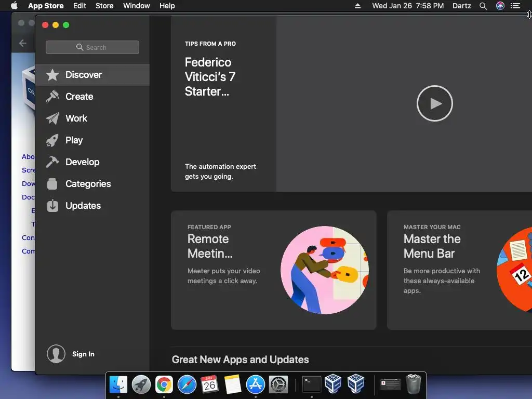Open the Apple menu

pos(14,5)
